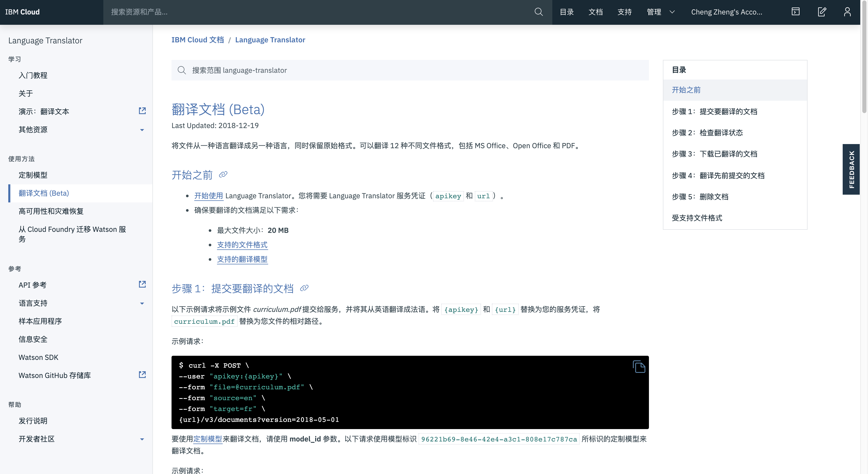Open the FEEDBACK side tab

(851, 169)
